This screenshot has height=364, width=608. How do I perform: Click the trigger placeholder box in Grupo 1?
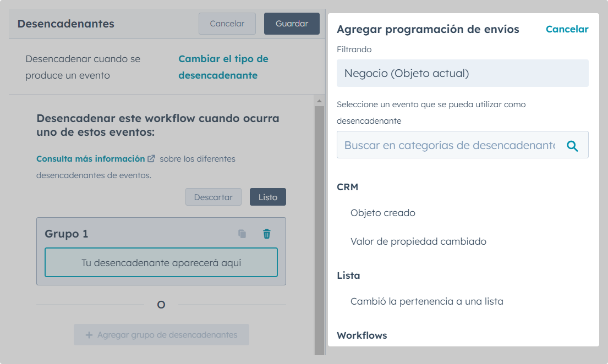[161, 263]
